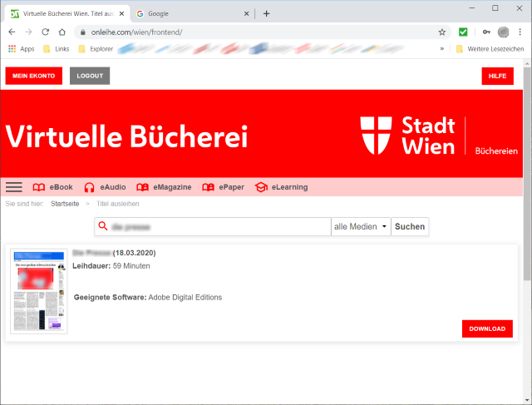This screenshot has width=532, height=405.
Task: Click the eLearning graduation cap icon
Action: 261,187
